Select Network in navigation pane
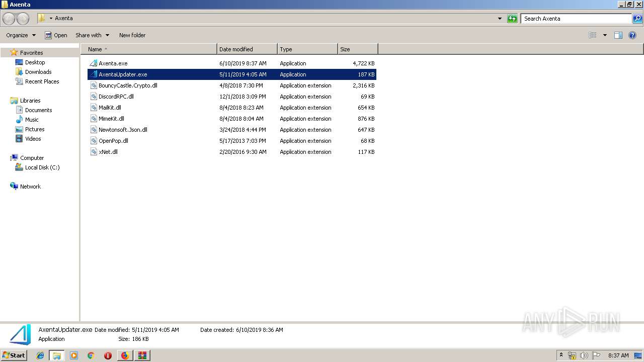644x362 pixels. (30, 187)
